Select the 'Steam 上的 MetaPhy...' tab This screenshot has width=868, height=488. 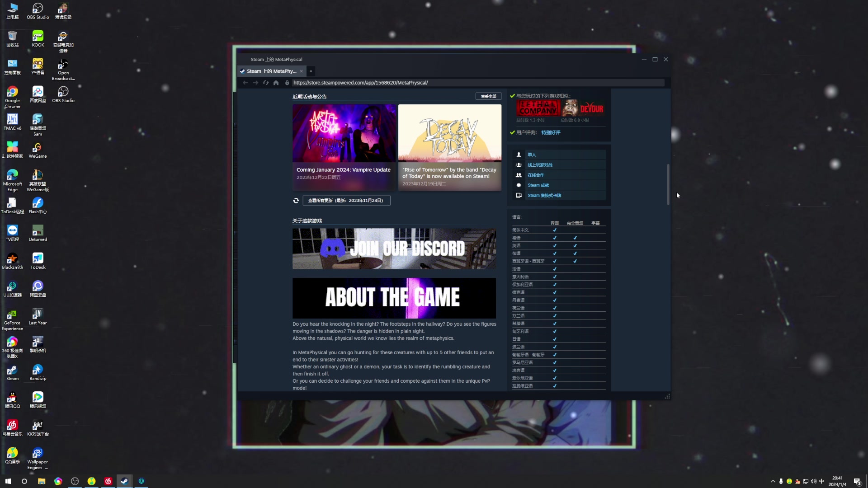tap(271, 71)
